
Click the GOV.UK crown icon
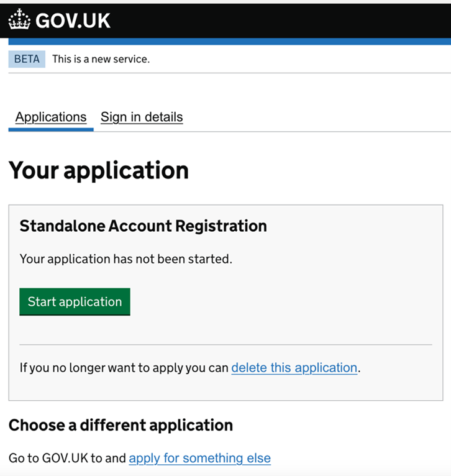coord(19,21)
